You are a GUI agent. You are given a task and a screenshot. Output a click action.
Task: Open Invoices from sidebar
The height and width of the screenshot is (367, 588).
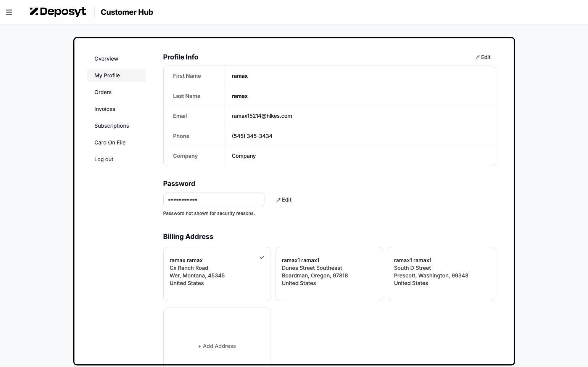pos(116,109)
